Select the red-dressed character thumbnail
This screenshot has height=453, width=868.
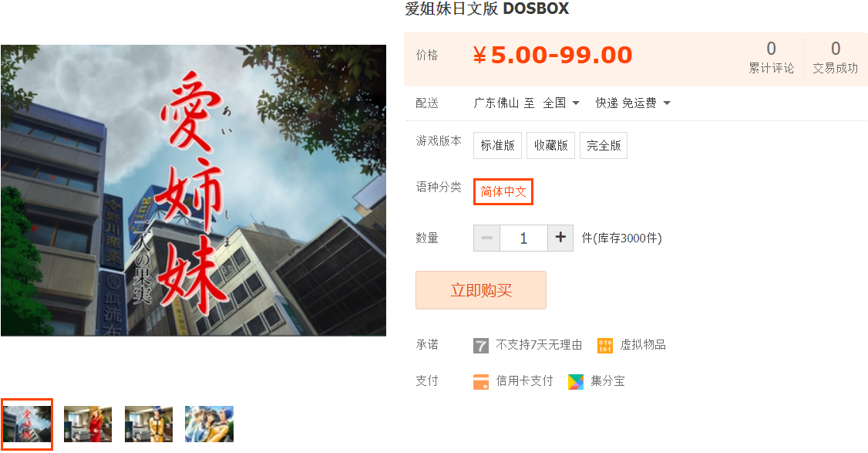[x=87, y=424]
